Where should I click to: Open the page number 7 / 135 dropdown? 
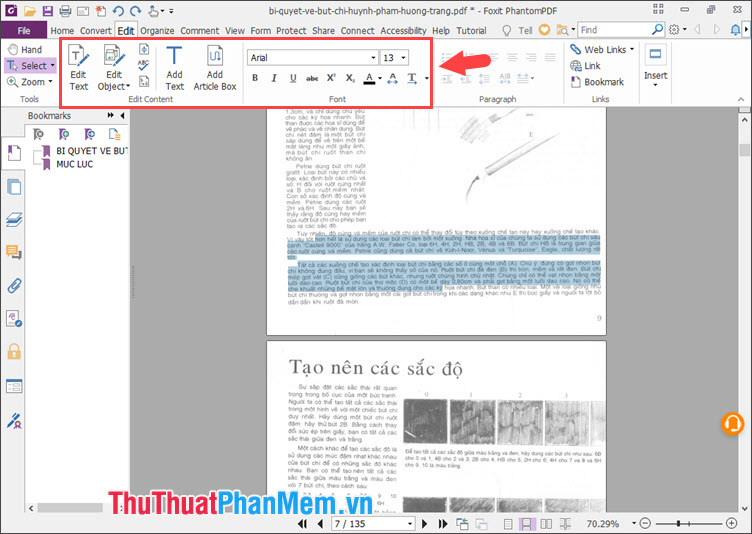[410, 523]
